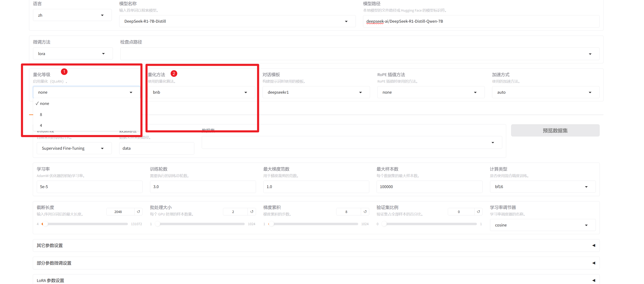This screenshot has height=284, width=644.
Task: Reset the 截断长度 value with its reset icon
Action: tap(138, 212)
